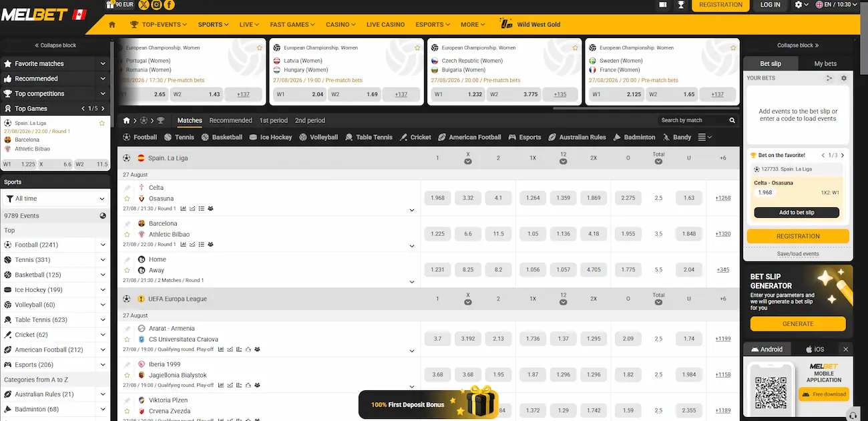Click the left Collapse block link

point(55,45)
